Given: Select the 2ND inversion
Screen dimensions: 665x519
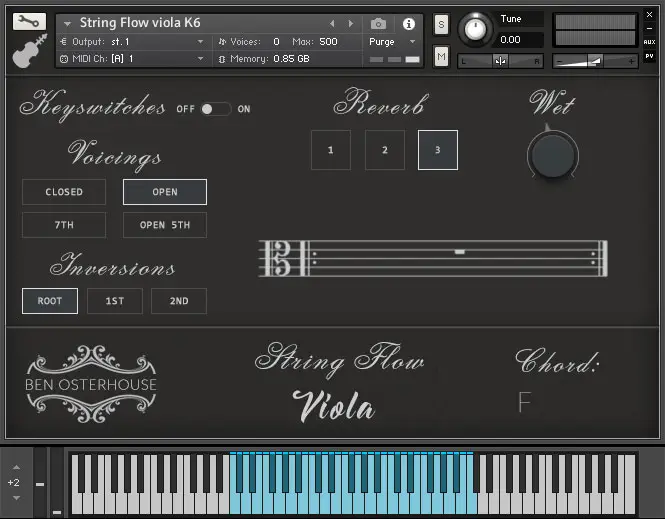Looking at the screenshot, I should coord(179,301).
